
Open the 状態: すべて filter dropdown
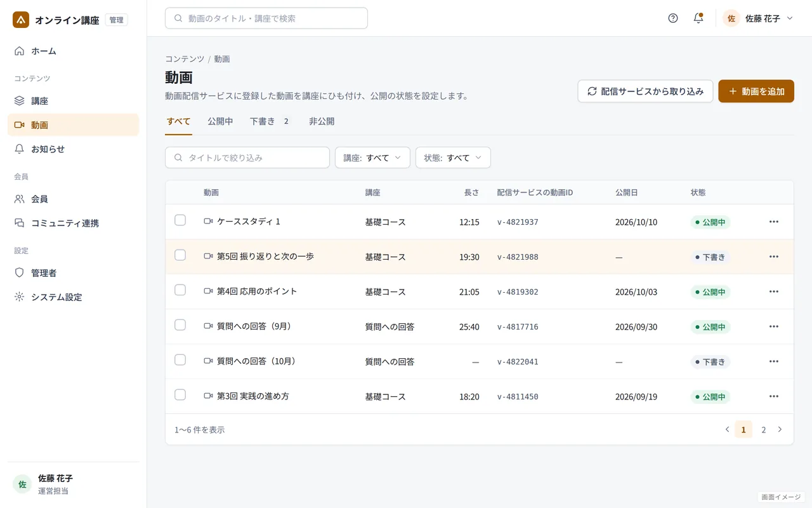point(453,157)
